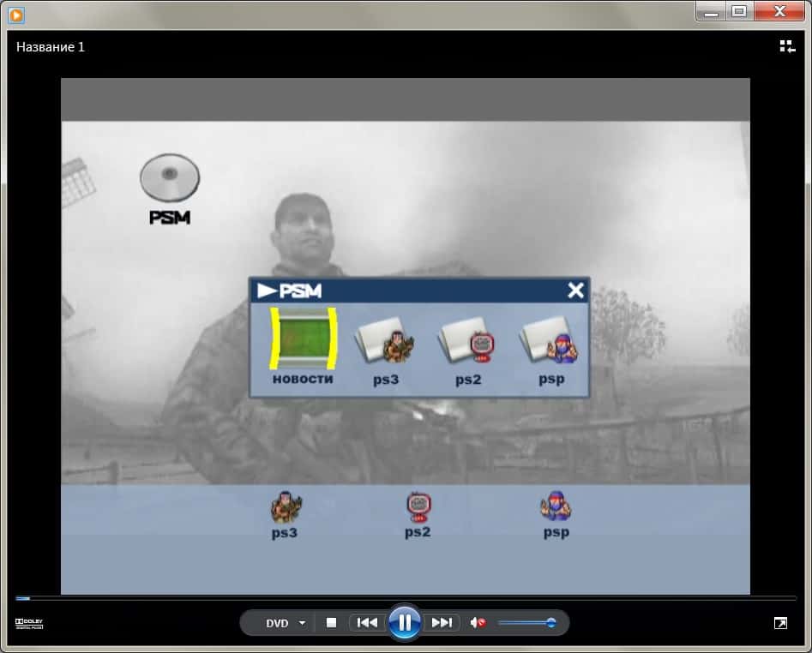Skip to the next chapter
Screen dimensions: 812x653
click(442, 622)
